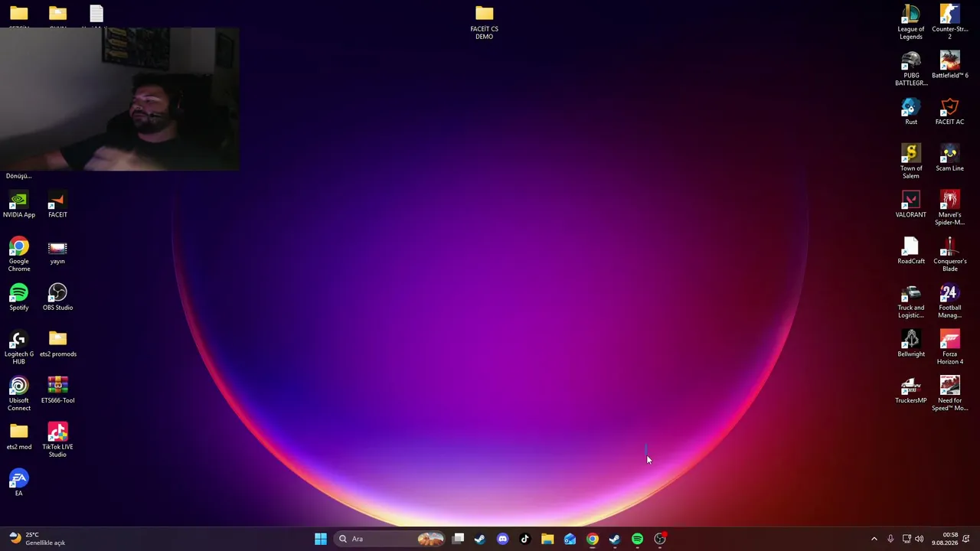Screen dimensions: 980x551
Task: Select the Battlefield 6 desktop icon
Action: 949,65
